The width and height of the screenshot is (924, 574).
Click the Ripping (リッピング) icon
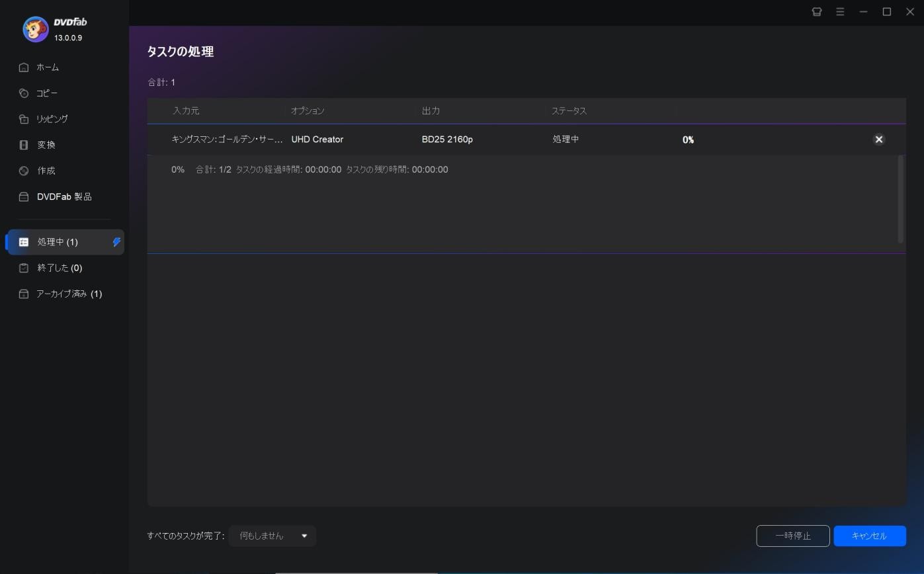[24, 119]
